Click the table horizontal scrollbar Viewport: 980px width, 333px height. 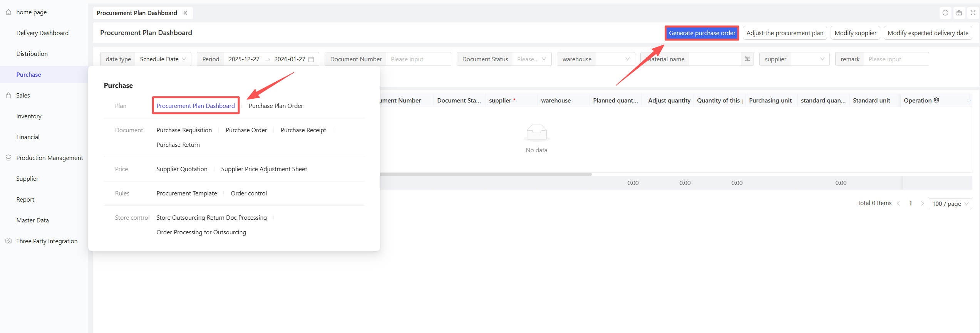coord(485,174)
